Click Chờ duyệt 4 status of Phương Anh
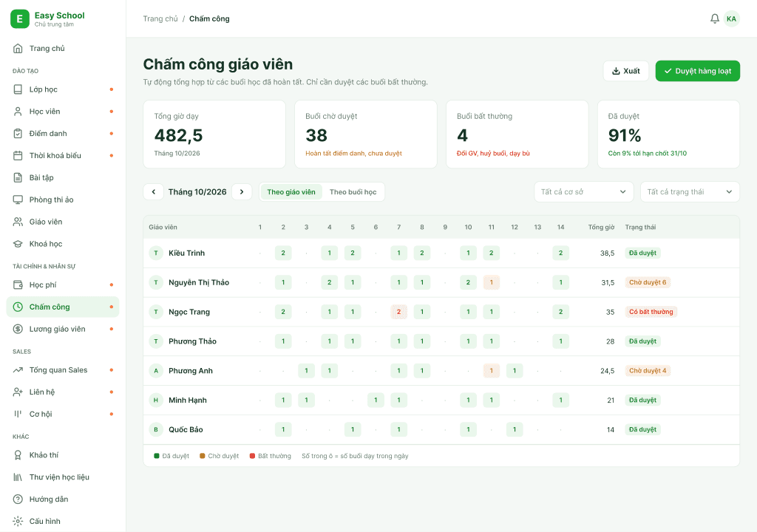 coord(648,371)
